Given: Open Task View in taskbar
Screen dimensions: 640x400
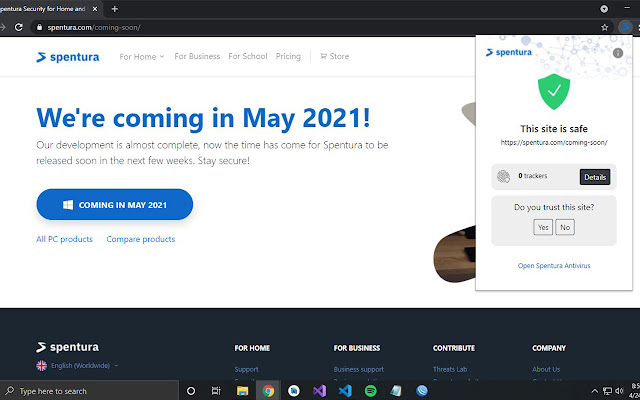Looking at the screenshot, I should tap(216, 391).
